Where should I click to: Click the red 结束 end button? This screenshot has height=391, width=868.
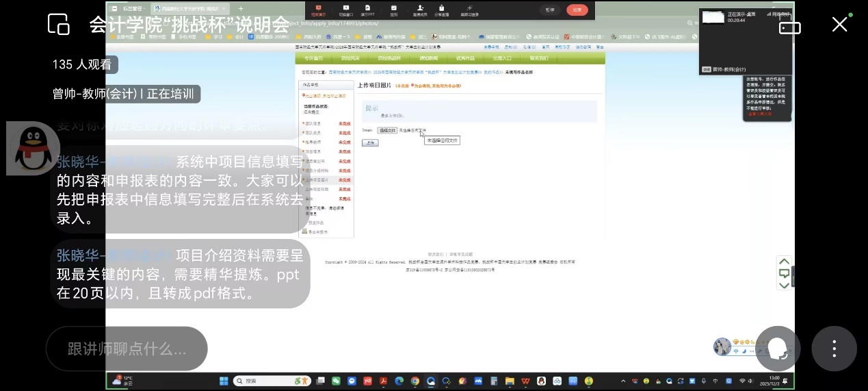(x=577, y=10)
